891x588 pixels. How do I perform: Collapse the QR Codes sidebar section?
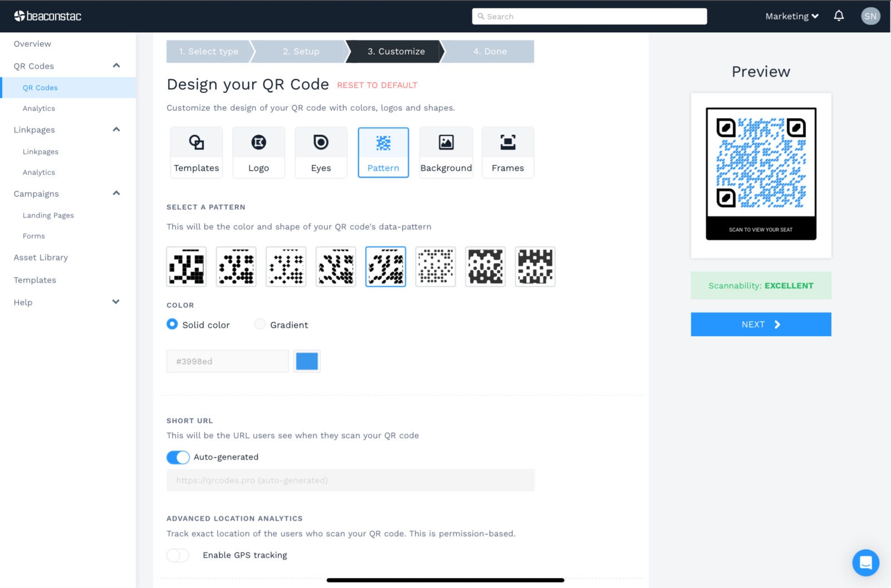[116, 65]
